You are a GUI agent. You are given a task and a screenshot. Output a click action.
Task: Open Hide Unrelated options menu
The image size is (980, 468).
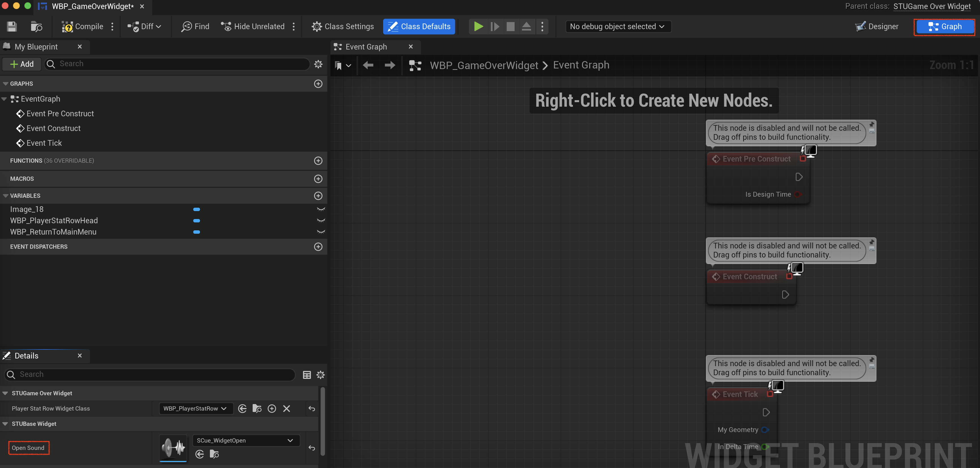point(294,27)
